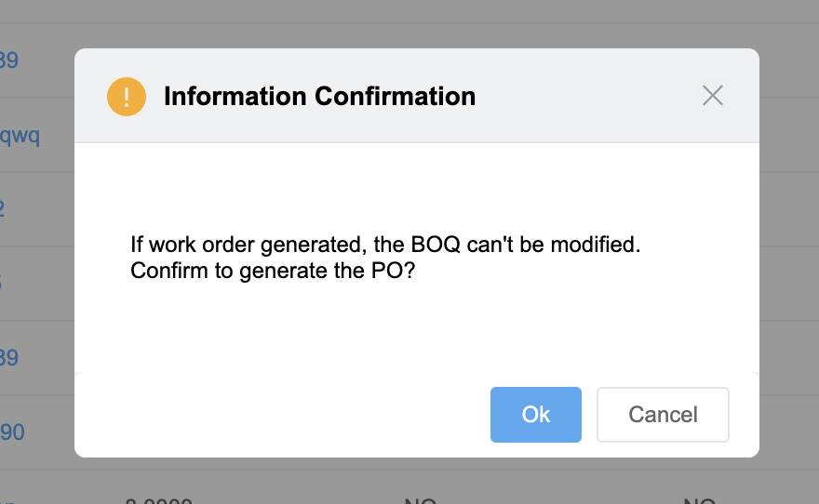Click the middle NO cell in bottom row

click(x=421, y=500)
